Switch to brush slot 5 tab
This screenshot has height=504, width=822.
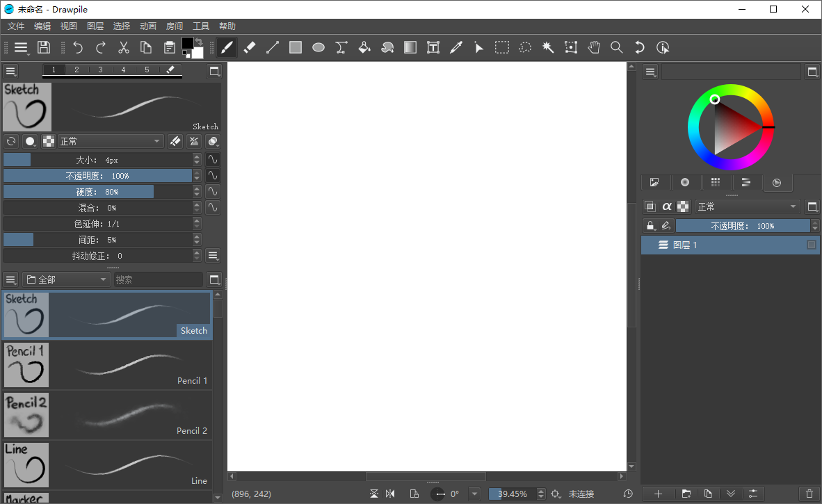click(147, 70)
